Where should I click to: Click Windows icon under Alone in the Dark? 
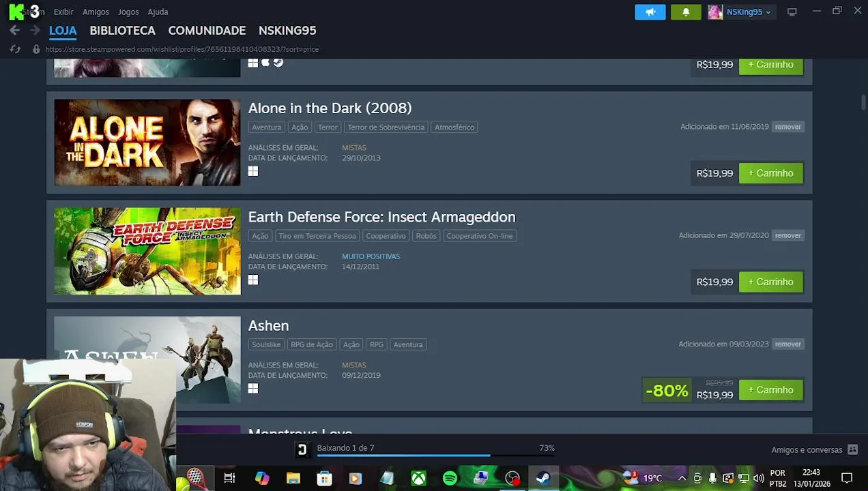click(253, 171)
